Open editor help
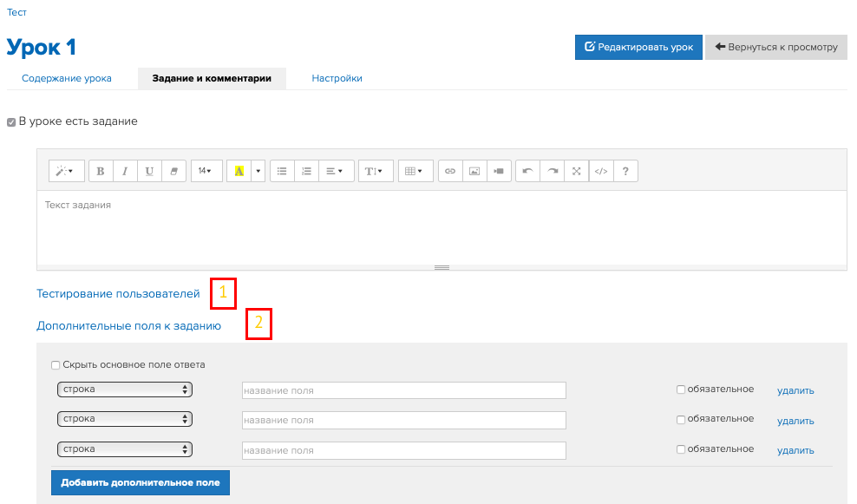 coord(625,171)
